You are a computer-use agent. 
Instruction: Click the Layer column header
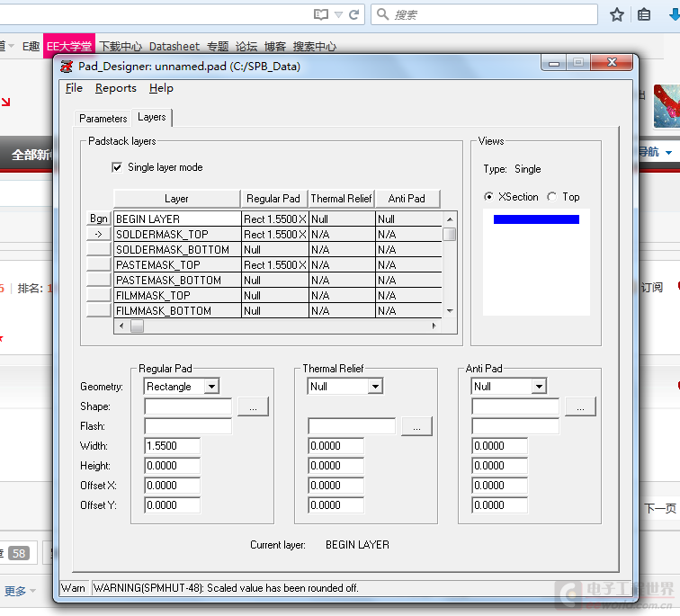coord(176,199)
